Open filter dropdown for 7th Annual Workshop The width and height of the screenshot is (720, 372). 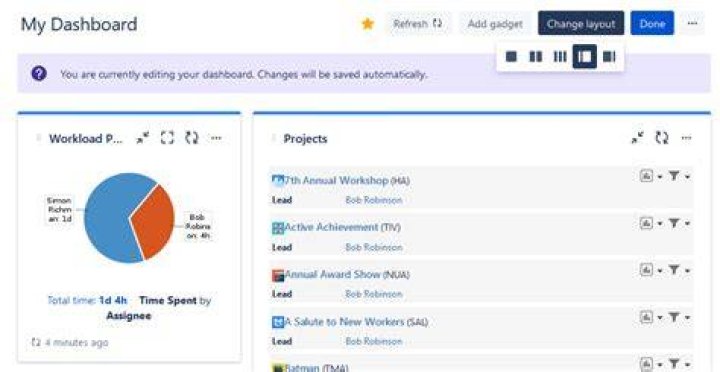(x=679, y=176)
